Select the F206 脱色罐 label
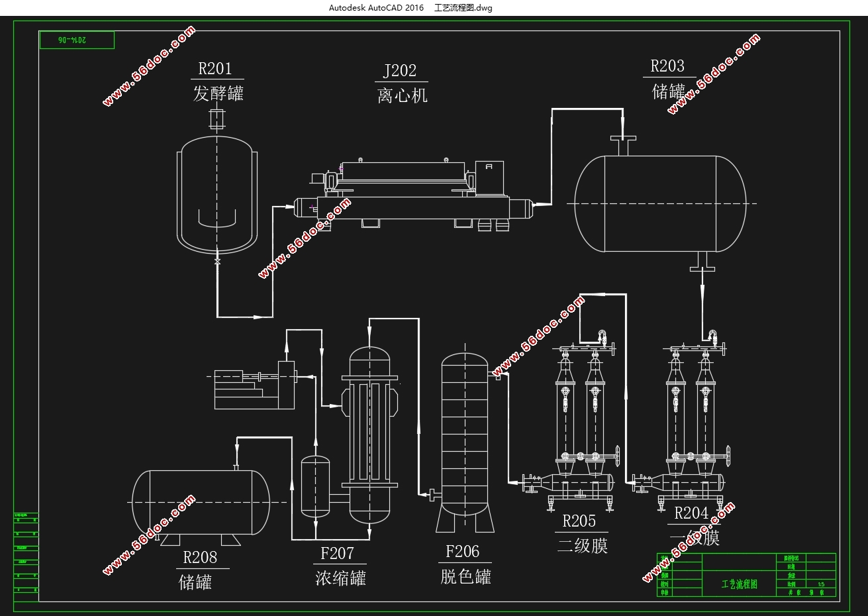868x616 pixels. pyautogui.click(x=465, y=564)
